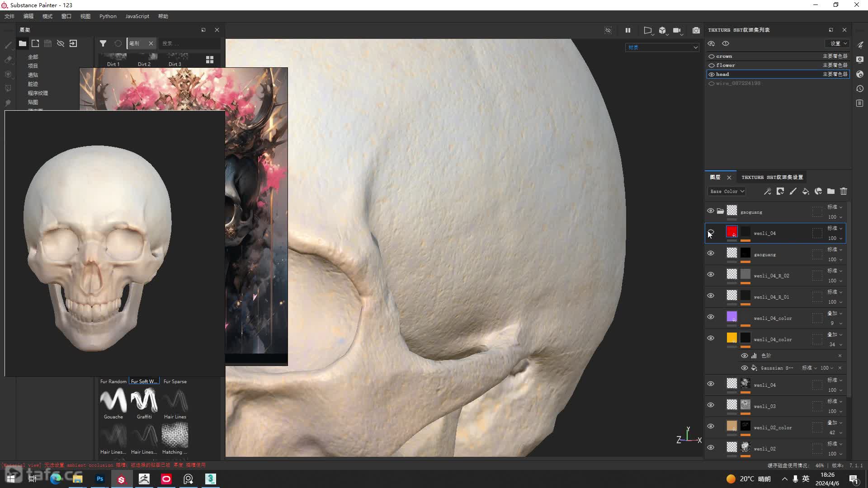Open blend mode dropdown of wenli_03 layer
Viewport: 868px width, 488px height.
click(x=835, y=401)
